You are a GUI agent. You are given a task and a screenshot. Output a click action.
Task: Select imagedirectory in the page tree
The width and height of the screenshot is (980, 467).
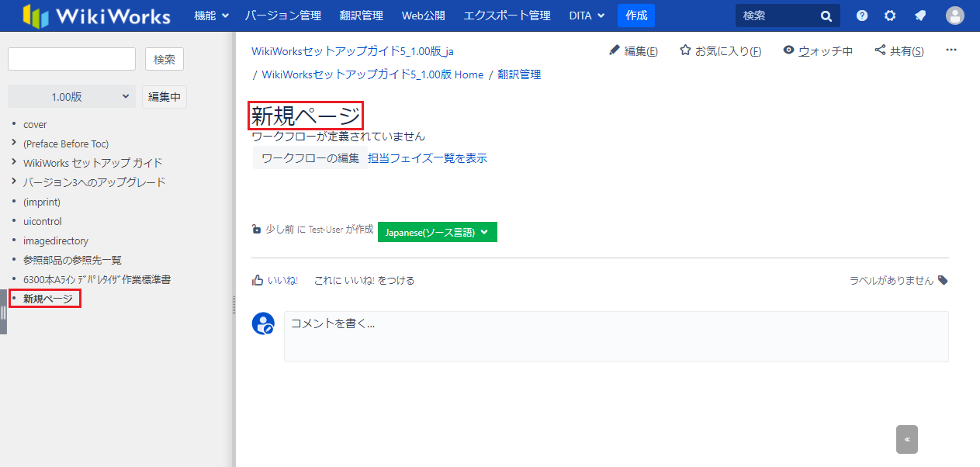[x=56, y=240]
